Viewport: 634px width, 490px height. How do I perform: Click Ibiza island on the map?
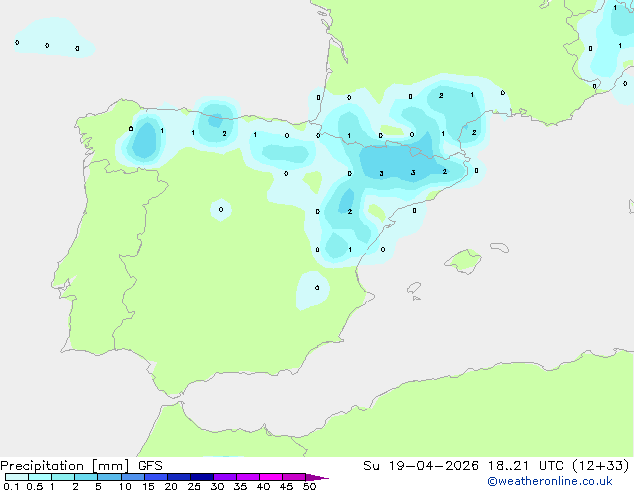(x=414, y=288)
